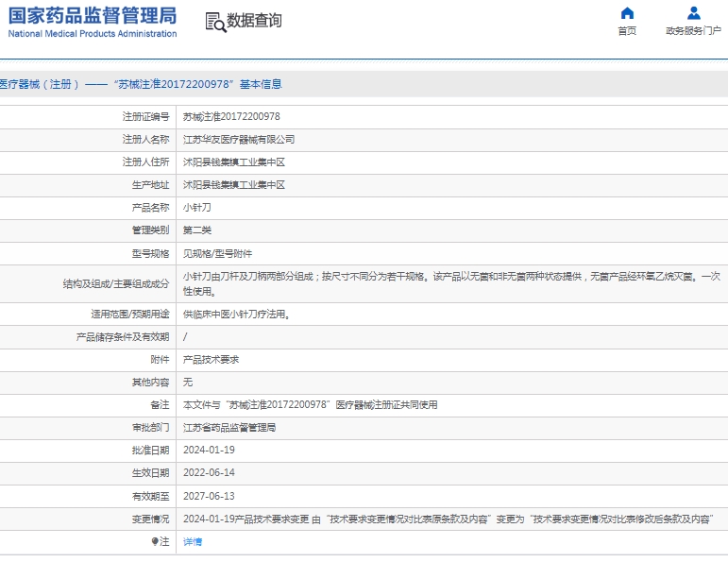Screen dimensions: 728x562
Task: Click the 备注 label
Action: point(160,405)
